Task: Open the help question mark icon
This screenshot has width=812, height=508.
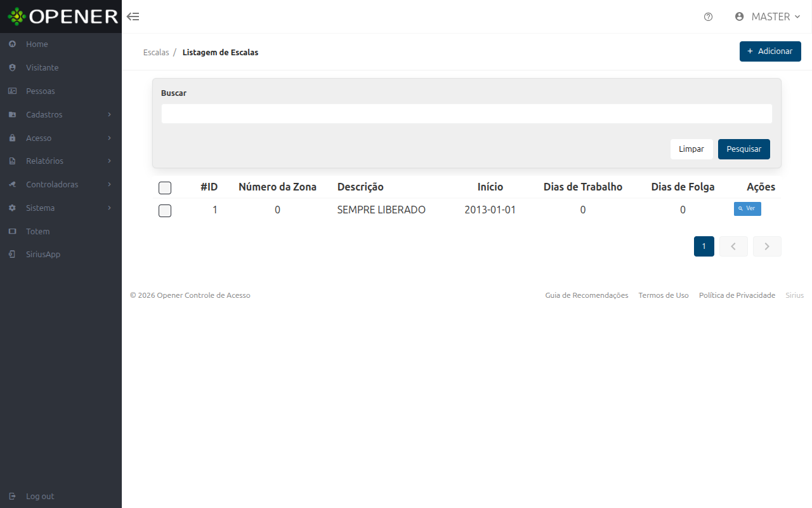Action: tap(709, 17)
